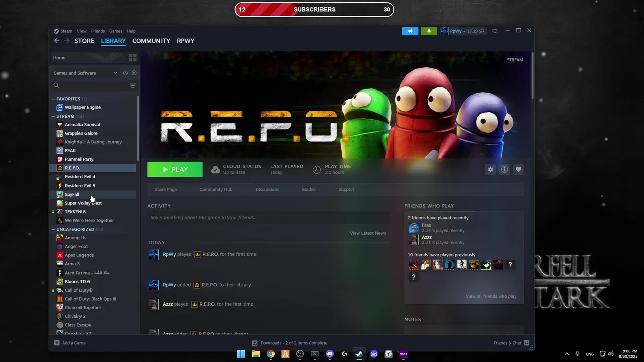This screenshot has width=644, height=362.
Task: Click the game page vertical scrollbar
Action: pyautogui.click(x=532, y=74)
